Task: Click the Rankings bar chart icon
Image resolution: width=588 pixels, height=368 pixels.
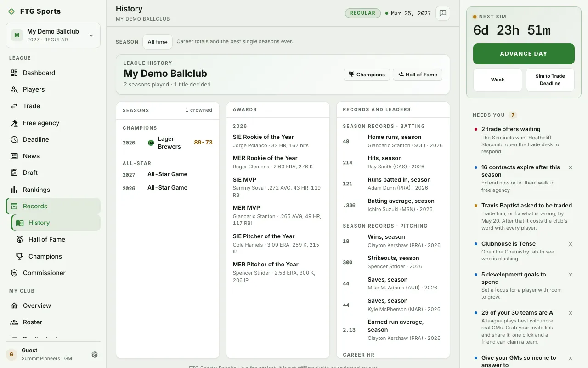Action: pos(14,190)
